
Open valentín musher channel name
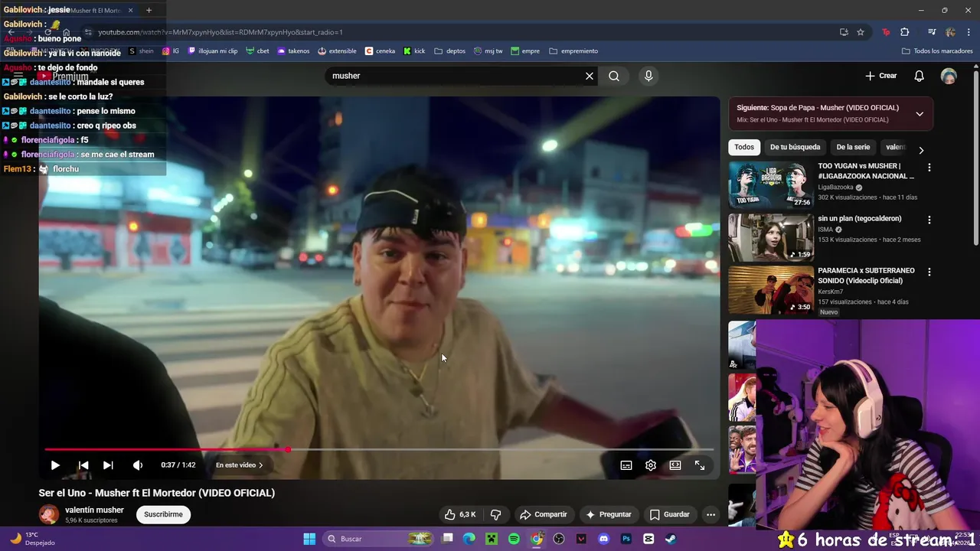click(94, 510)
